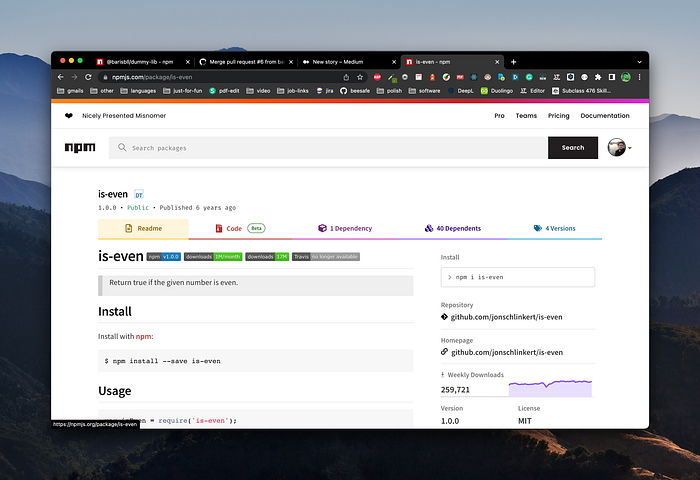This screenshot has width=700, height=480.
Task: Reload the page
Action: click(x=88, y=77)
